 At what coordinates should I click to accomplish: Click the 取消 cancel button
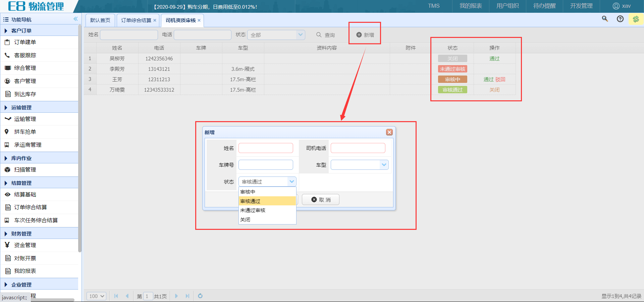point(321,200)
